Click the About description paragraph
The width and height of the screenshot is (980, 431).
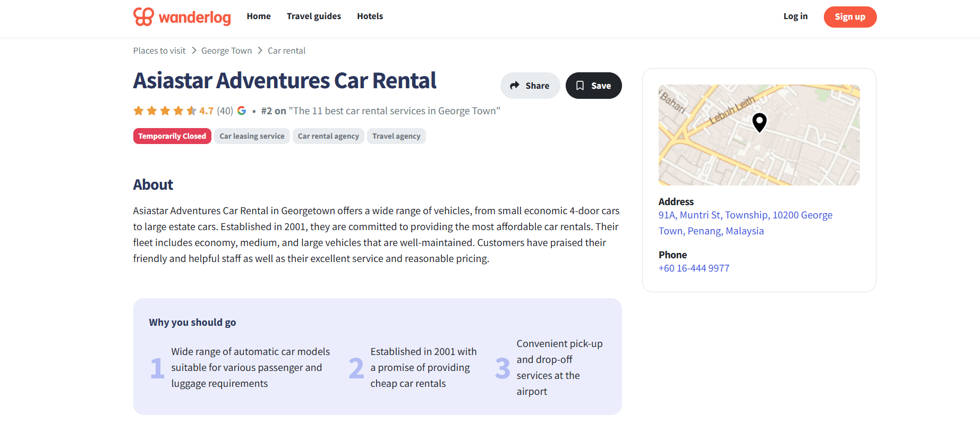377,234
